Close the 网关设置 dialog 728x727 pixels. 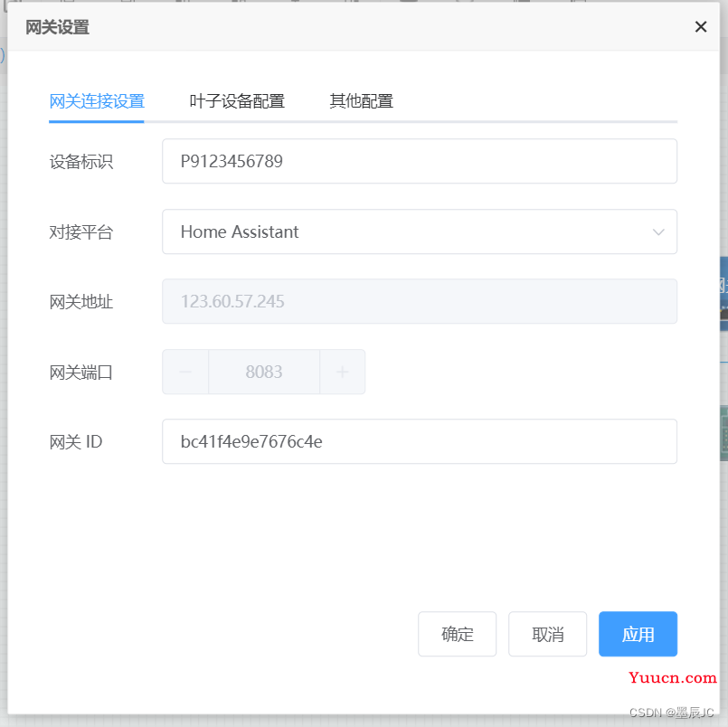701,27
